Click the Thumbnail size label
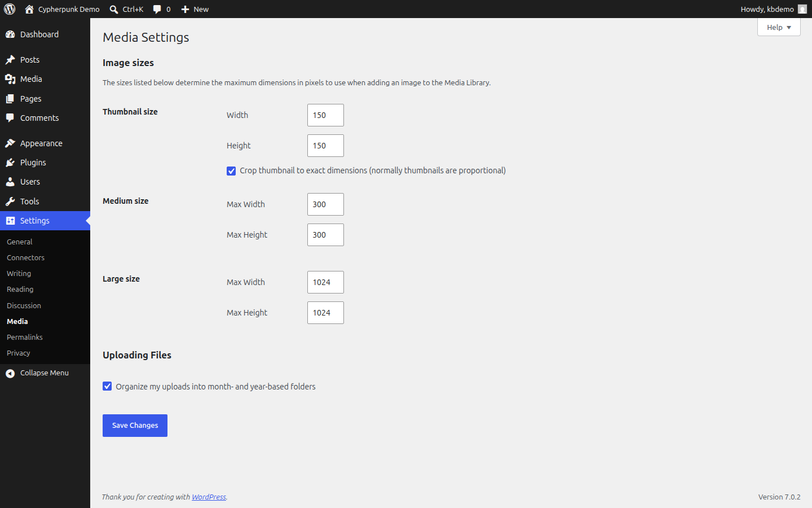812x508 pixels. (130, 112)
